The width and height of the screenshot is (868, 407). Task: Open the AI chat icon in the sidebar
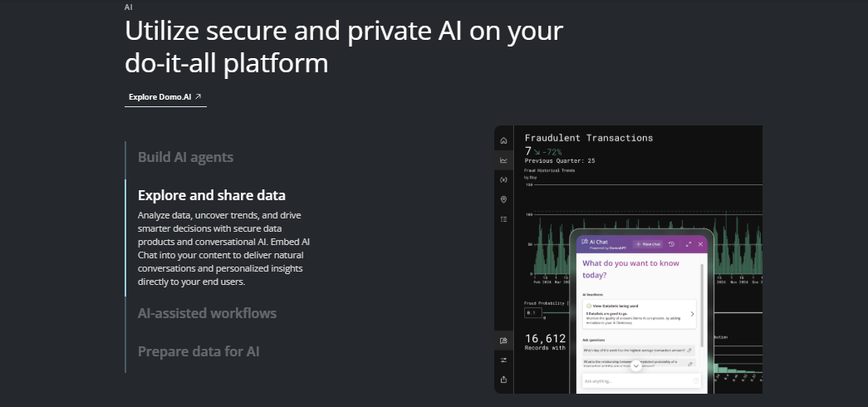[x=503, y=341]
